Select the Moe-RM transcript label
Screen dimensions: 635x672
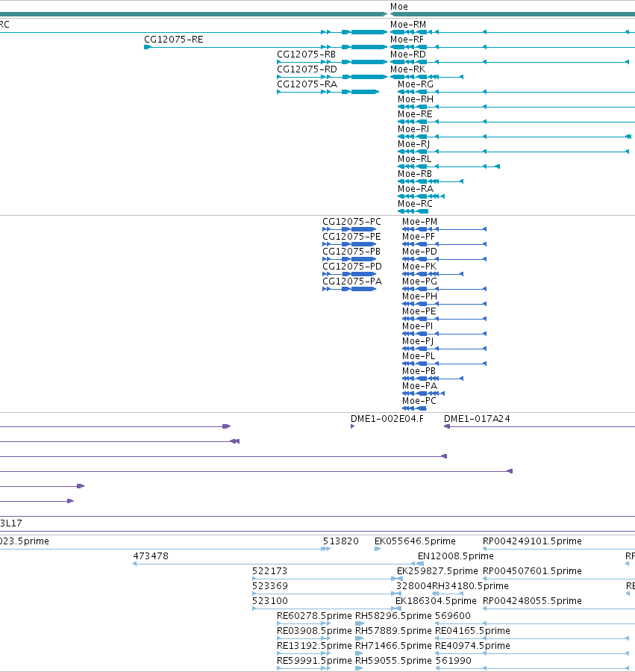click(x=408, y=25)
